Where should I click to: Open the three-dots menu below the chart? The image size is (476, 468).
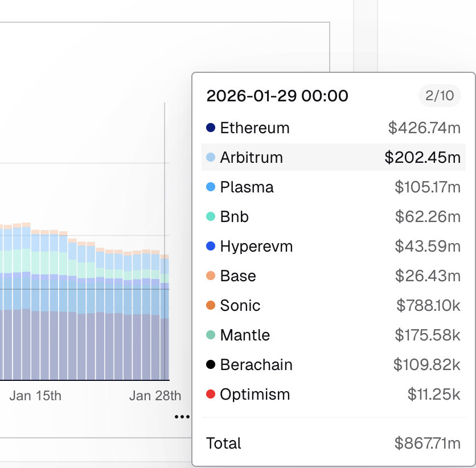[x=182, y=417]
